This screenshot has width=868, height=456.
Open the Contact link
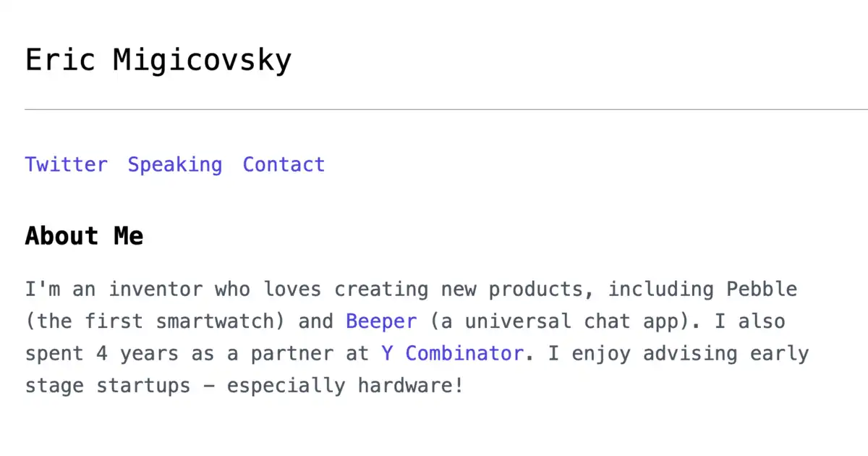(x=284, y=164)
